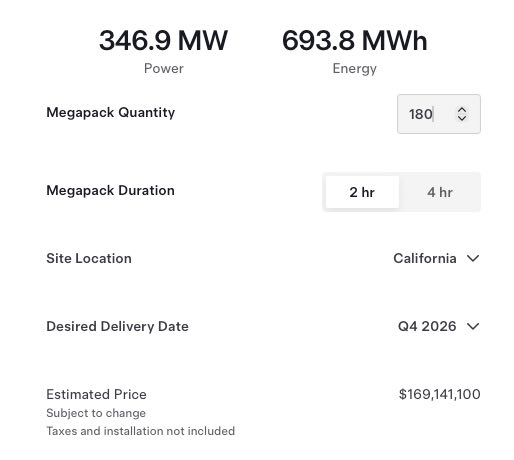514x460 pixels.
Task: Select the 4 hr duration option
Action: [x=440, y=192]
